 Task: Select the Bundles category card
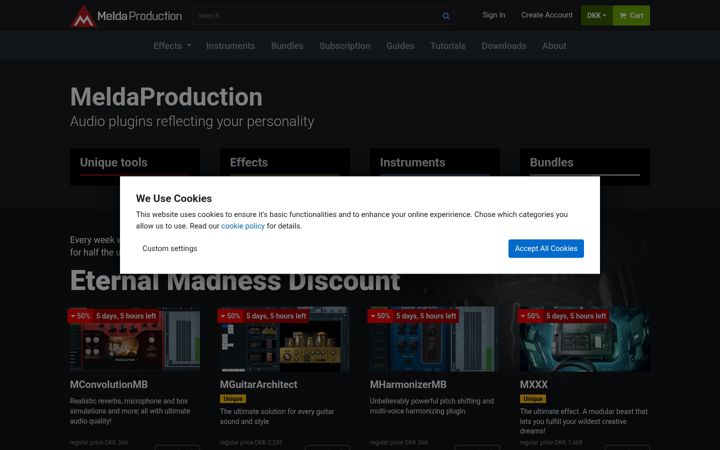pyautogui.click(x=585, y=167)
